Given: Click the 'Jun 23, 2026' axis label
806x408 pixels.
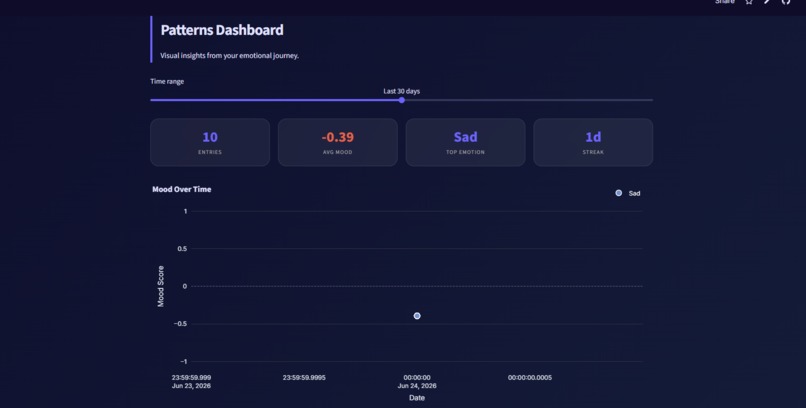Looking at the screenshot, I should coord(191,385).
